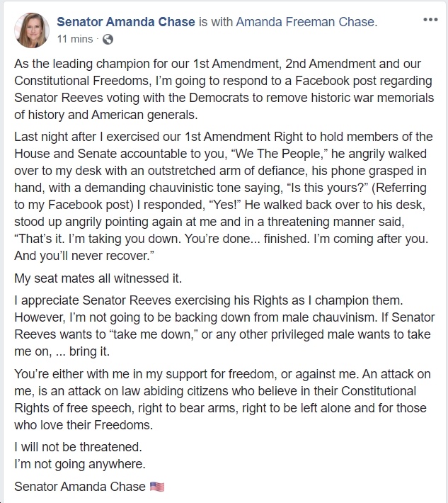448x503 pixels.
Task: Open the post options three-dot menu
Action: click(x=430, y=20)
